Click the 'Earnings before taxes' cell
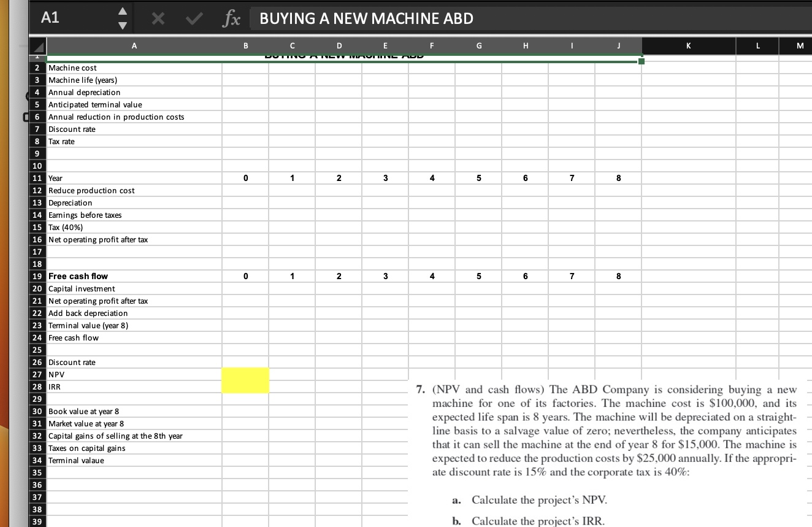The image size is (812, 527). click(x=134, y=215)
